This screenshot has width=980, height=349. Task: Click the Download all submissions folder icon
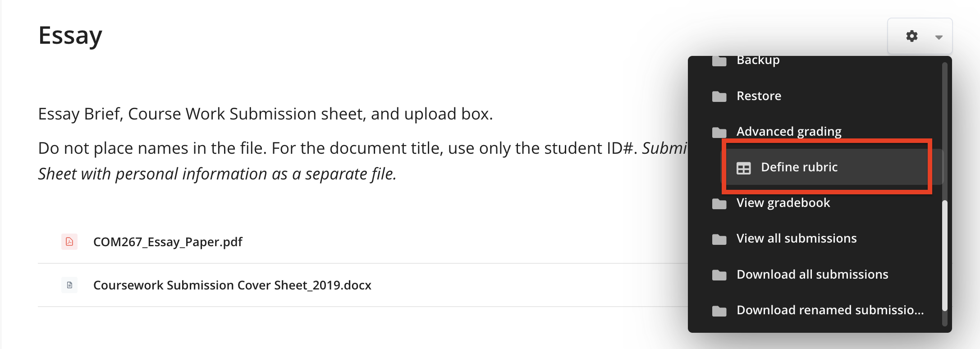click(x=719, y=275)
